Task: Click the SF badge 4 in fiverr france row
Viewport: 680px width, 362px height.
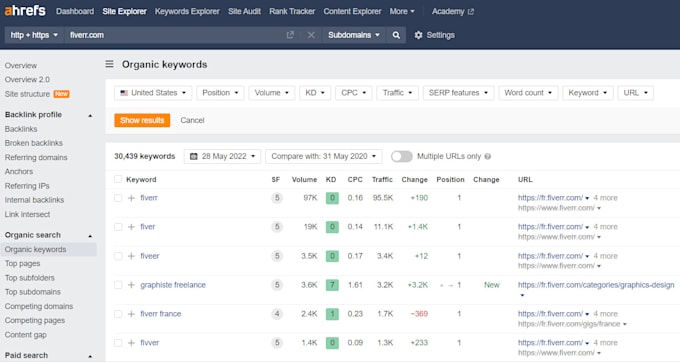Action: pos(277,314)
